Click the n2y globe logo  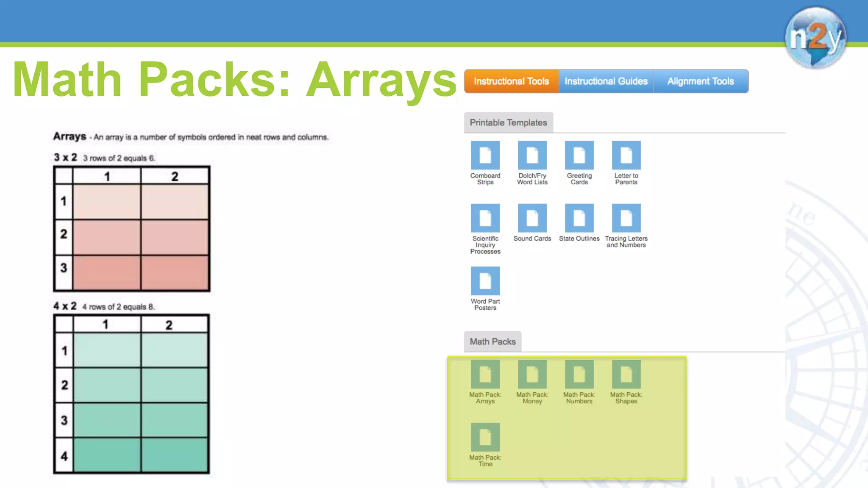pyautogui.click(x=816, y=37)
